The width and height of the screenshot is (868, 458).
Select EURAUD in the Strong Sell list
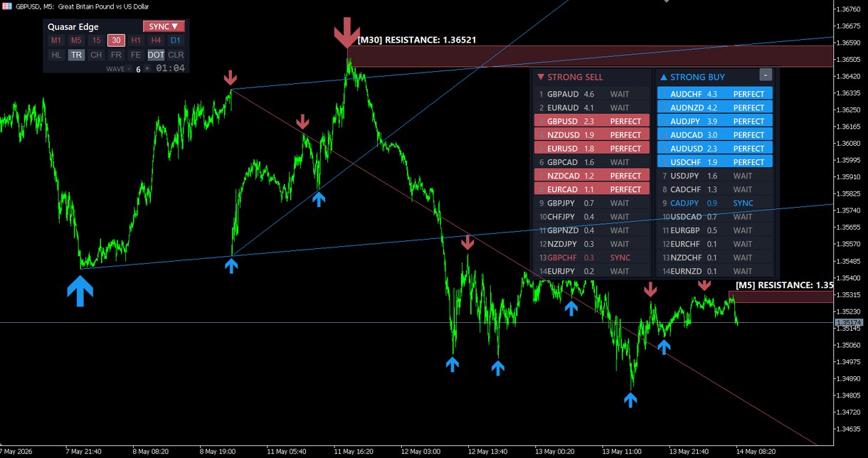[x=592, y=107]
